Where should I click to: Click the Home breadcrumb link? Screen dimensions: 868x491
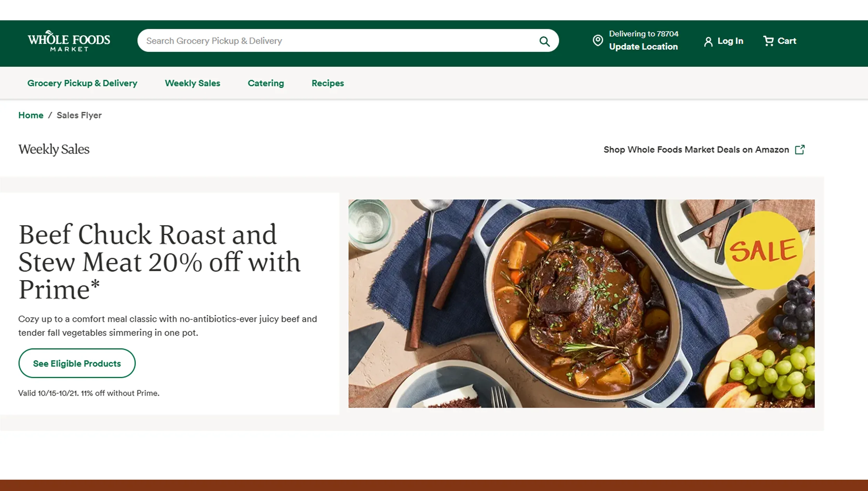click(31, 115)
